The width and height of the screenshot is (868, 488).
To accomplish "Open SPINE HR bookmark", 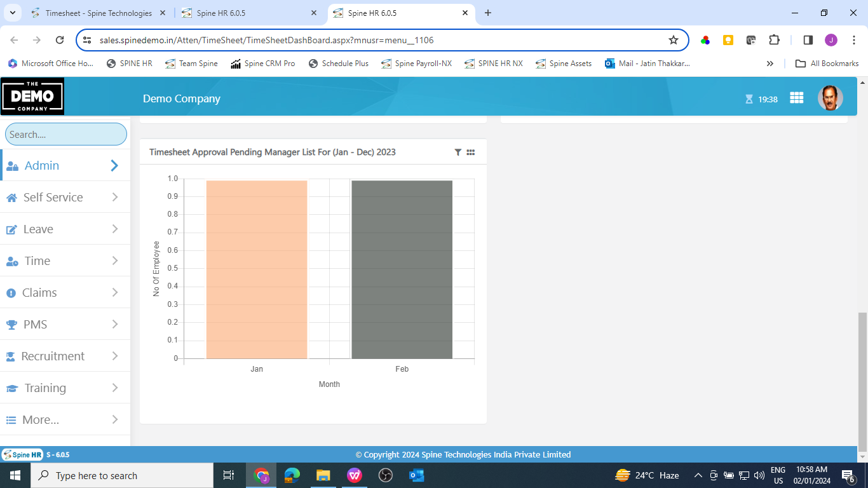I will [x=129, y=64].
